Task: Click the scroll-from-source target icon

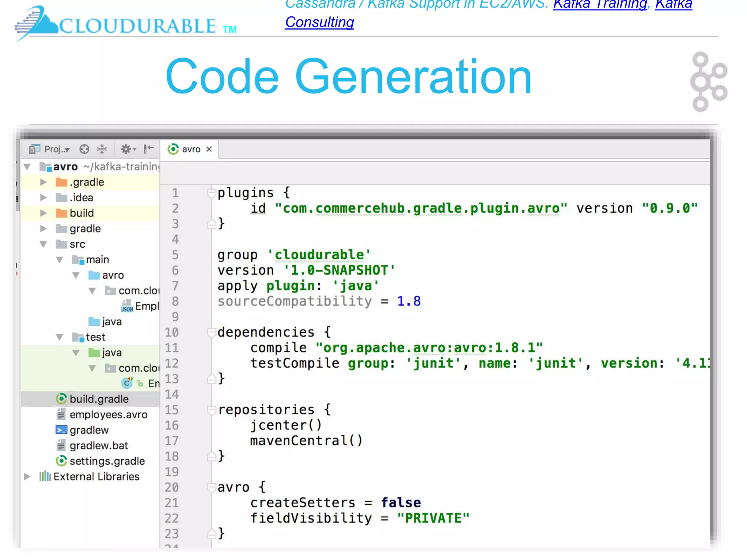Action: click(x=84, y=149)
